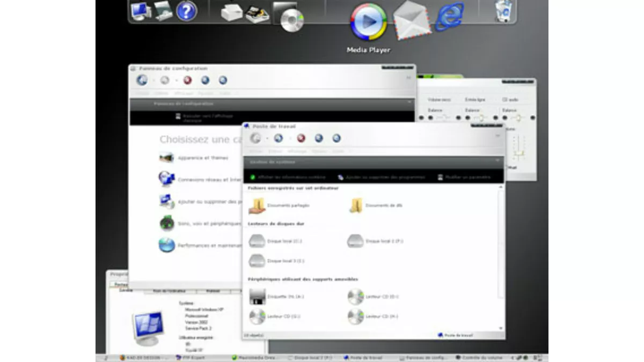644x362 pixels.
Task: Open Disque local (C:) in Poste de travail
Action: pyautogui.click(x=283, y=241)
